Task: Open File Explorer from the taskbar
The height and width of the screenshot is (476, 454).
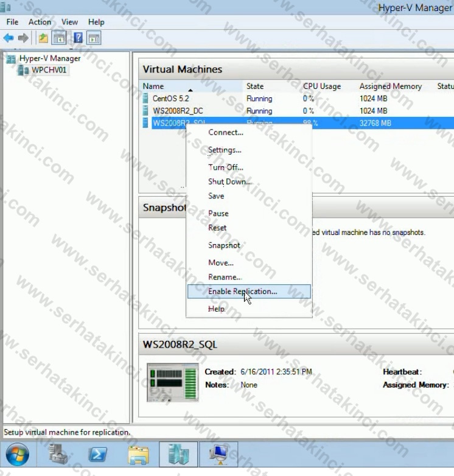Action: click(x=138, y=455)
